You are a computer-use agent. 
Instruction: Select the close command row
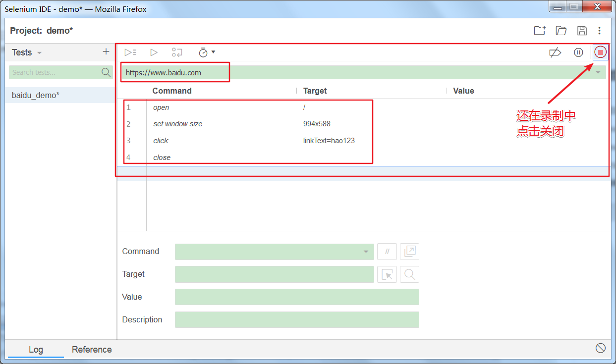tap(363, 157)
